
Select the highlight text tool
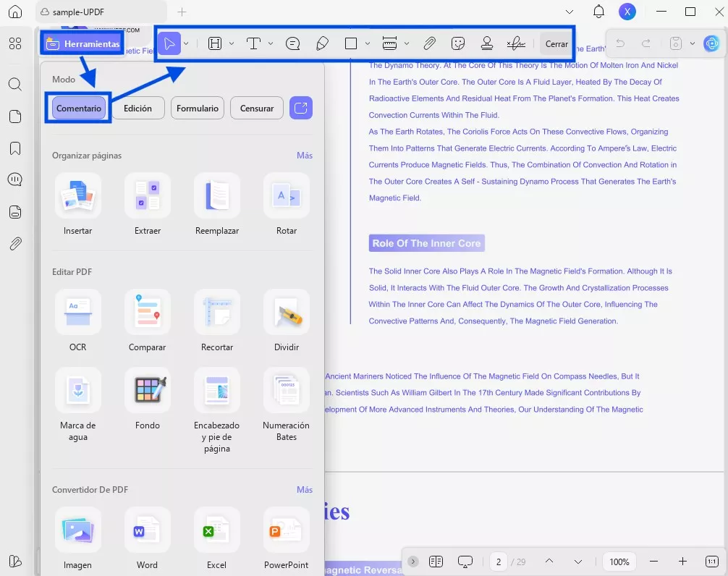(215, 43)
